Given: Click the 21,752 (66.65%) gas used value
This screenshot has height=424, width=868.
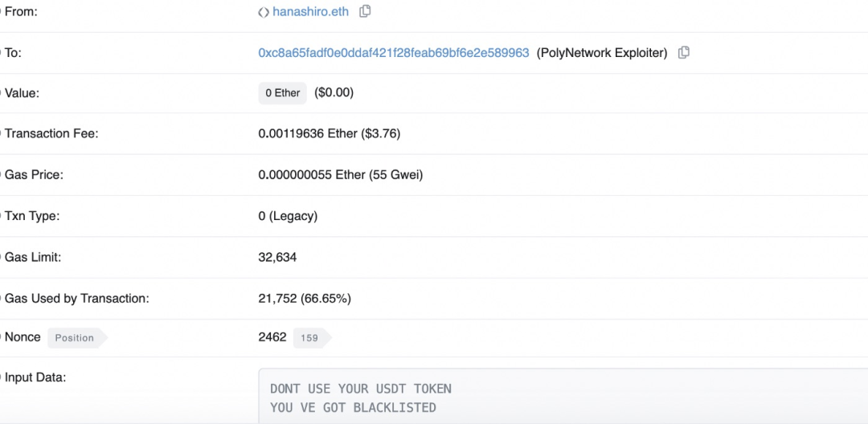Looking at the screenshot, I should tap(305, 299).
